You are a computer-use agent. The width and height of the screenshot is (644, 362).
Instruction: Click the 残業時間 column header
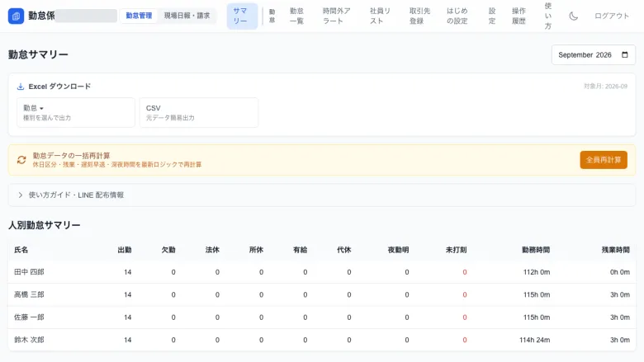tap(616, 250)
